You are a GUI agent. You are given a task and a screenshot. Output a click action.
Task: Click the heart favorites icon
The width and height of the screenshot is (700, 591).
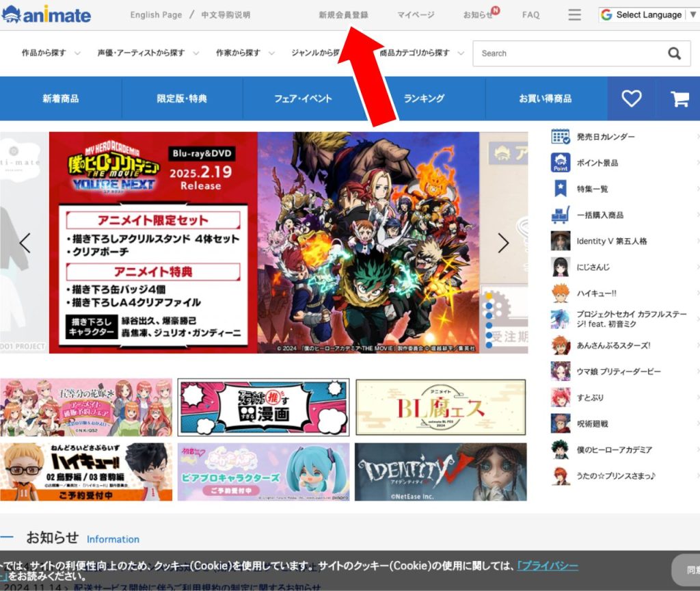point(631,98)
